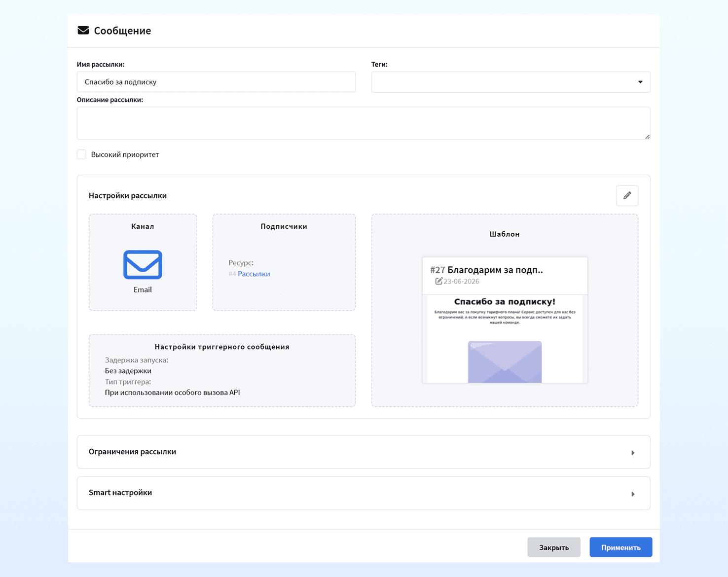Viewport: 728px width, 577px height.
Task: Click the Применить button
Action: point(620,547)
